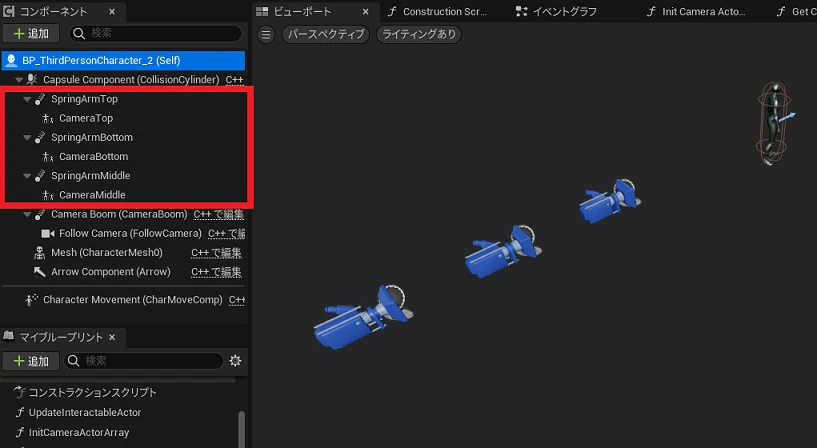
Task: Close the My Blueprint panel tab
Action: (112, 338)
